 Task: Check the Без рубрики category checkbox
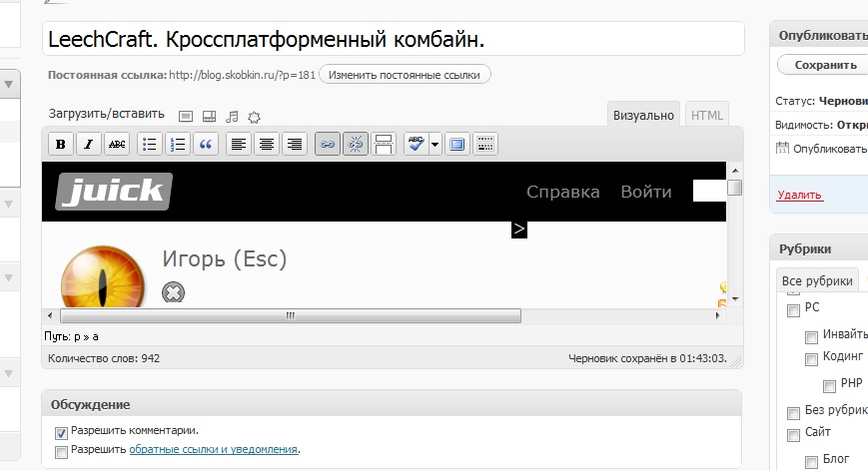tap(793, 413)
